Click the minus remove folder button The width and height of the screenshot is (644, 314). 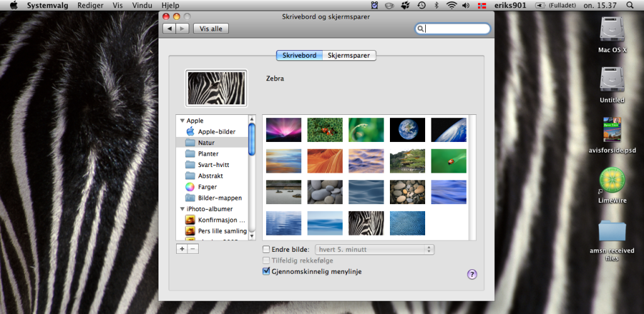point(193,249)
